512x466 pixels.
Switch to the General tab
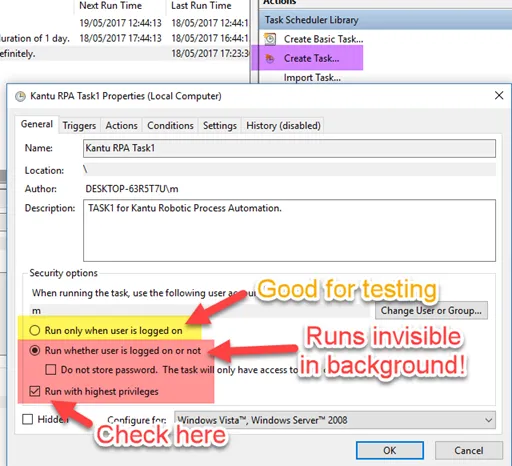37,124
